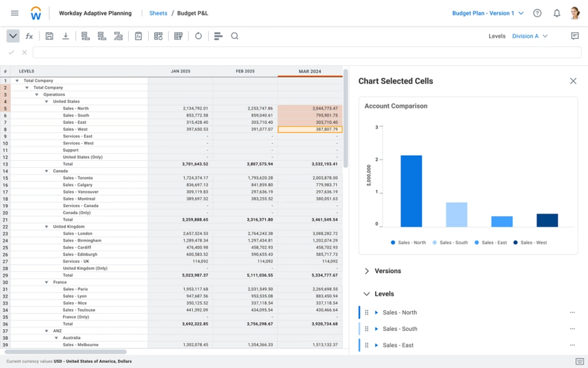Click the Sheets breadcrumb menu item

point(158,12)
